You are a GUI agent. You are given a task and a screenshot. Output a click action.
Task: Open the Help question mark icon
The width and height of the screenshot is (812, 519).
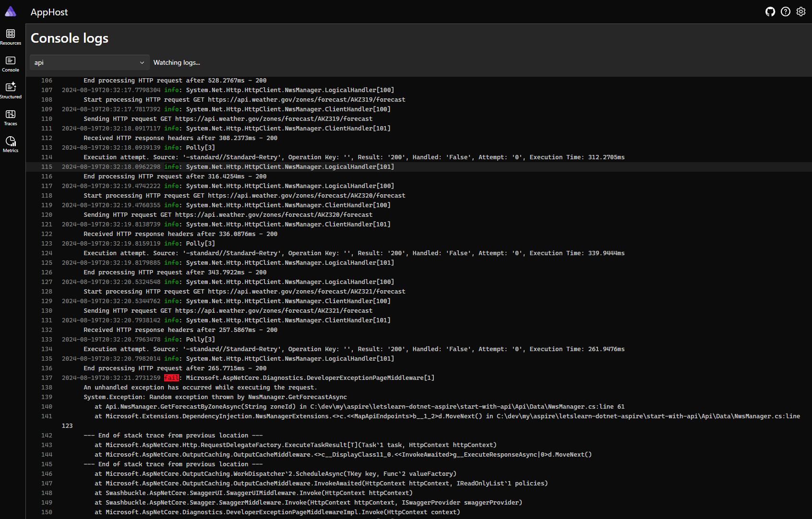click(786, 12)
